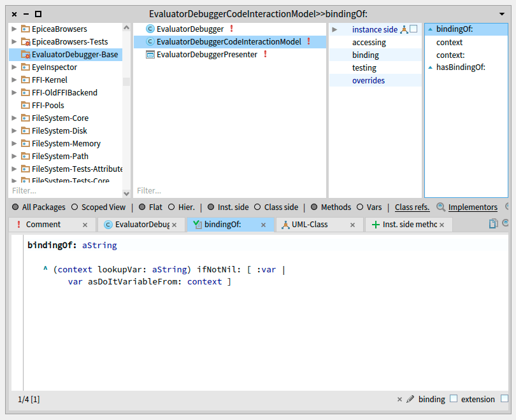Switch to Class side radio option
The height and width of the screenshot is (420, 516).
[x=257, y=207]
